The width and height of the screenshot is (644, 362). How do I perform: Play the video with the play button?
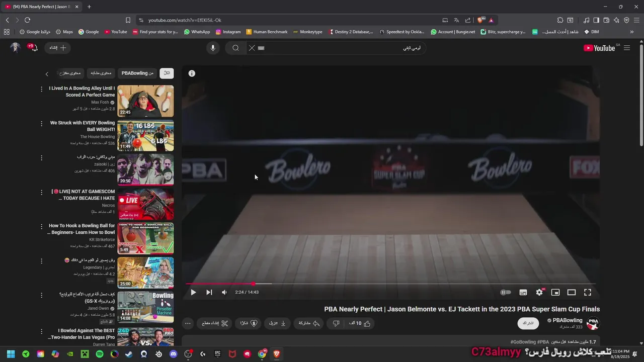pyautogui.click(x=193, y=292)
